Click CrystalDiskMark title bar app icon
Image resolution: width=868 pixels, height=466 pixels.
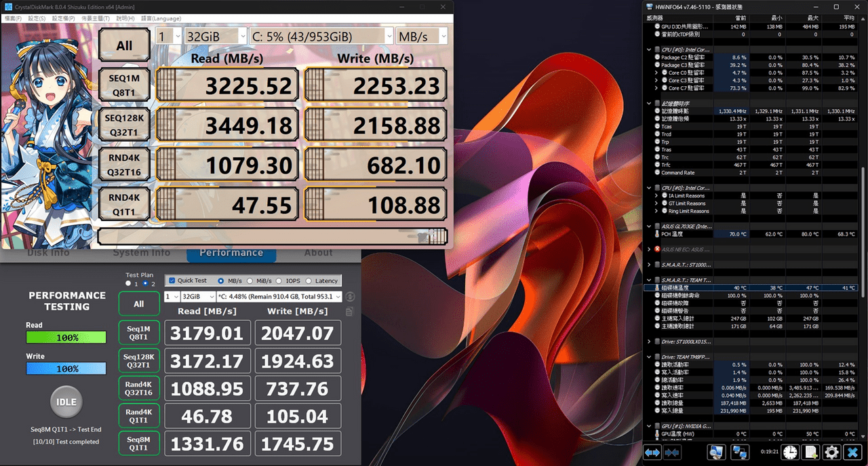click(7, 7)
